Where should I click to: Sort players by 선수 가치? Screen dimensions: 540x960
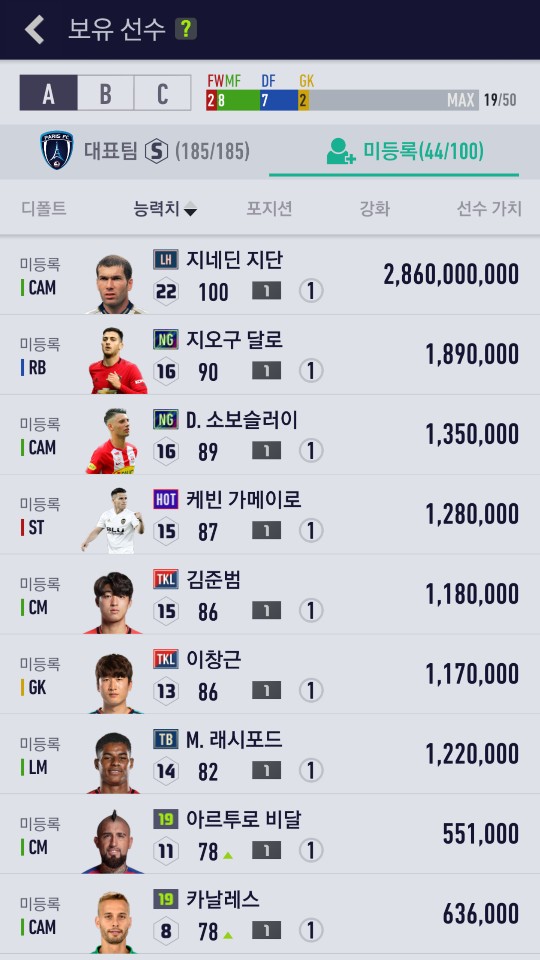[489, 209]
